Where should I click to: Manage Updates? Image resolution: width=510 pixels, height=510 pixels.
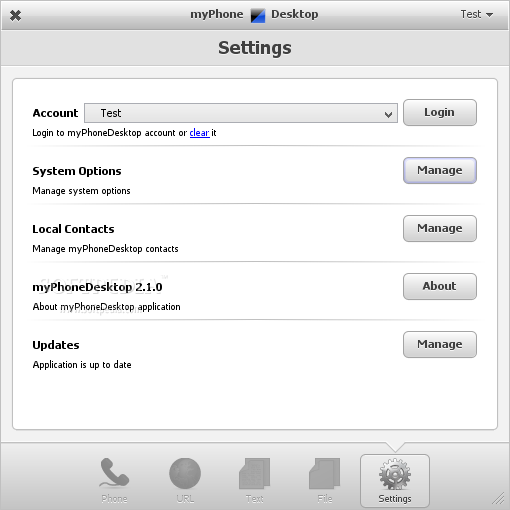tap(440, 344)
